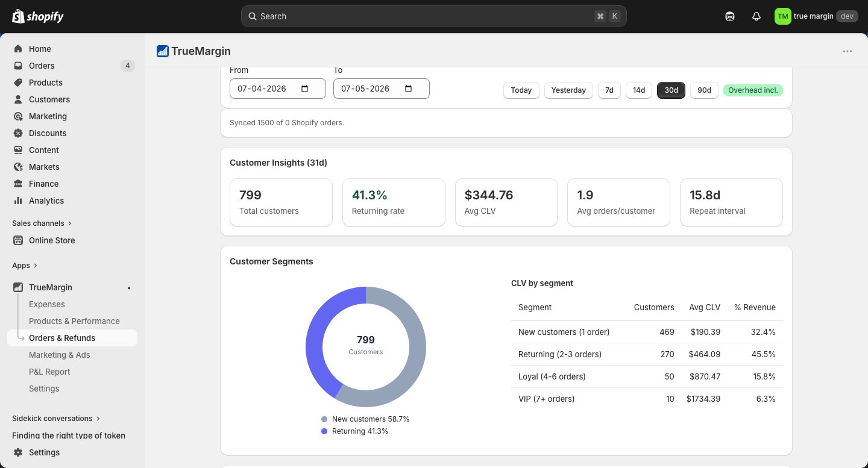Toggle the Overhead incl. badge

point(753,90)
